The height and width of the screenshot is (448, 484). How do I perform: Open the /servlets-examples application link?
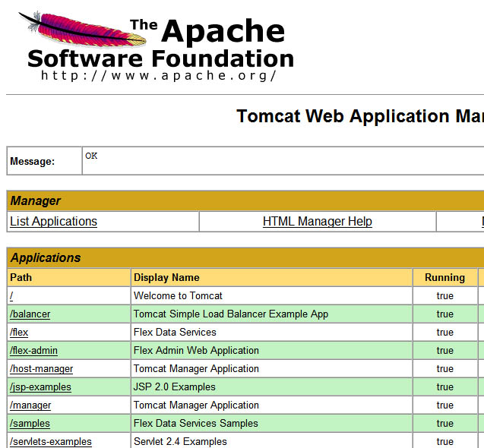click(x=51, y=441)
